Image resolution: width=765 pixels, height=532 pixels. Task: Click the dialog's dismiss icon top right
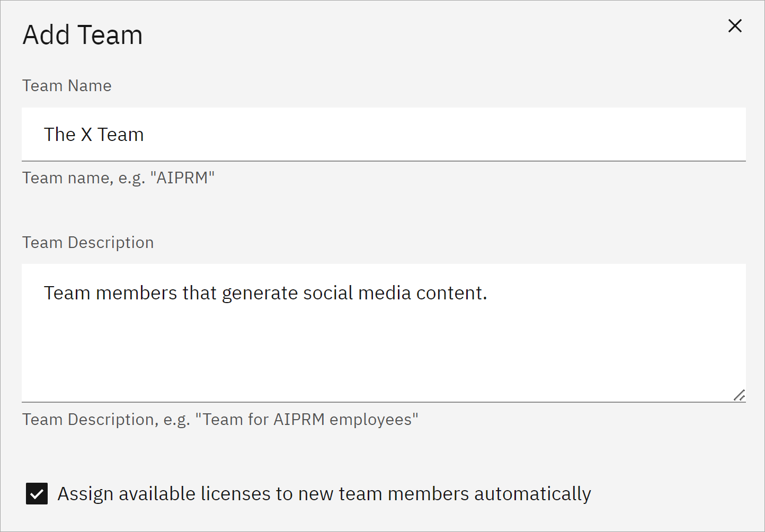click(x=735, y=25)
